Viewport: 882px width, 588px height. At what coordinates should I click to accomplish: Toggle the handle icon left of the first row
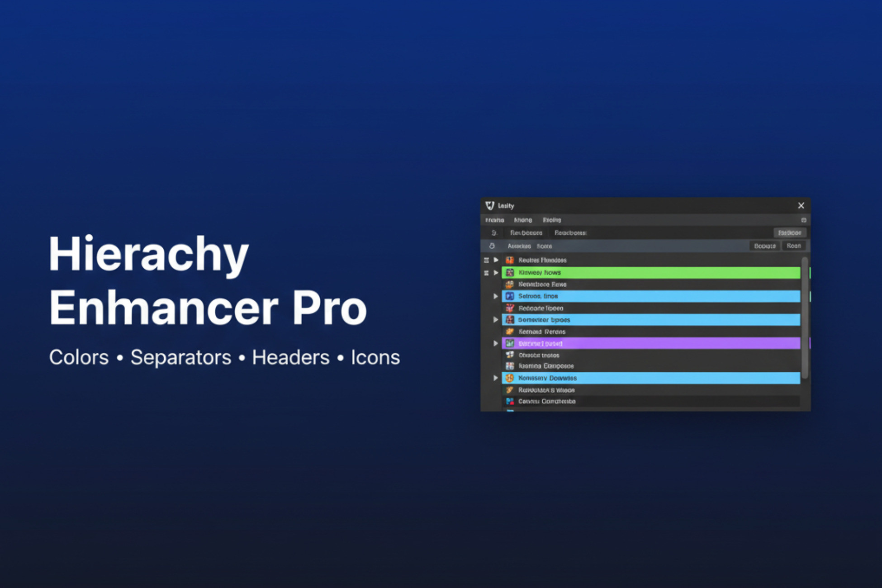486,260
